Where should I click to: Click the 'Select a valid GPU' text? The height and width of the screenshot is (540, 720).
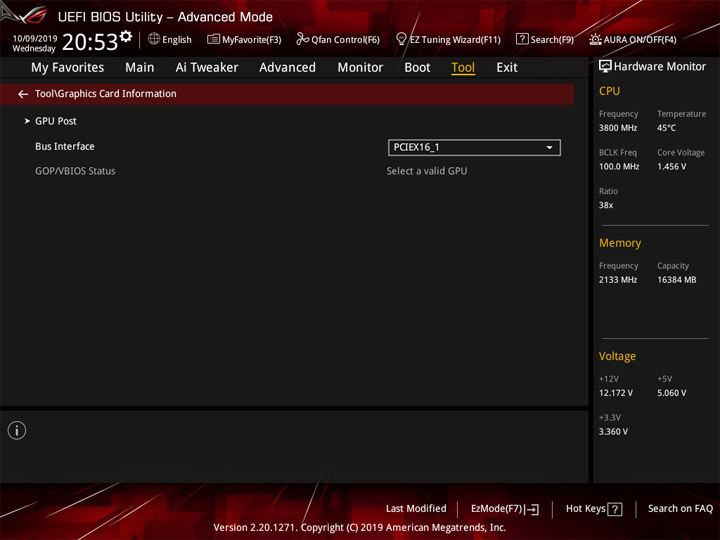[x=427, y=171]
